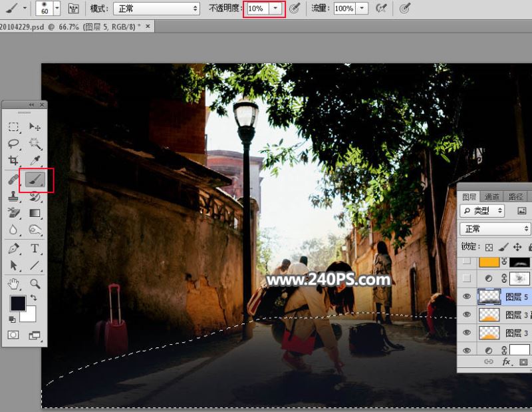Select the Rectangular Marquee tool
Screen dimensions: 532x412
click(x=13, y=126)
